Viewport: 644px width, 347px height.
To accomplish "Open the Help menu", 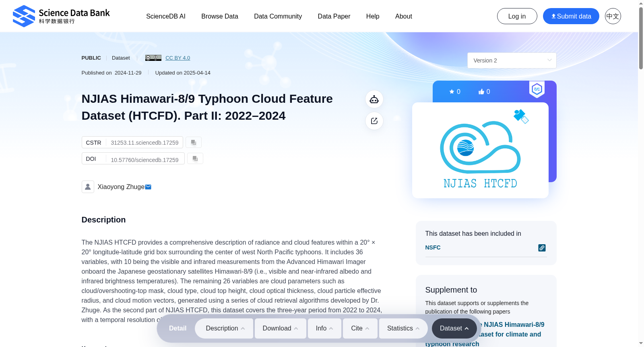I will (x=373, y=16).
